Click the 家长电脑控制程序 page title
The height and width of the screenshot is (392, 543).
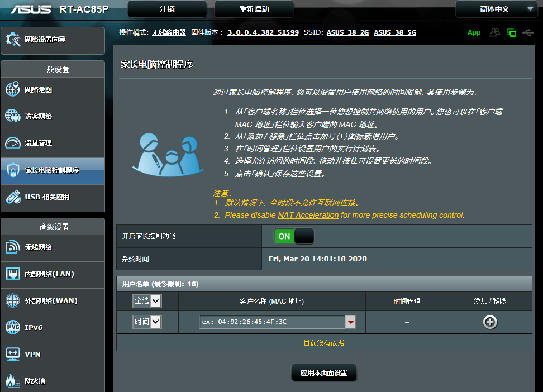pos(157,64)
